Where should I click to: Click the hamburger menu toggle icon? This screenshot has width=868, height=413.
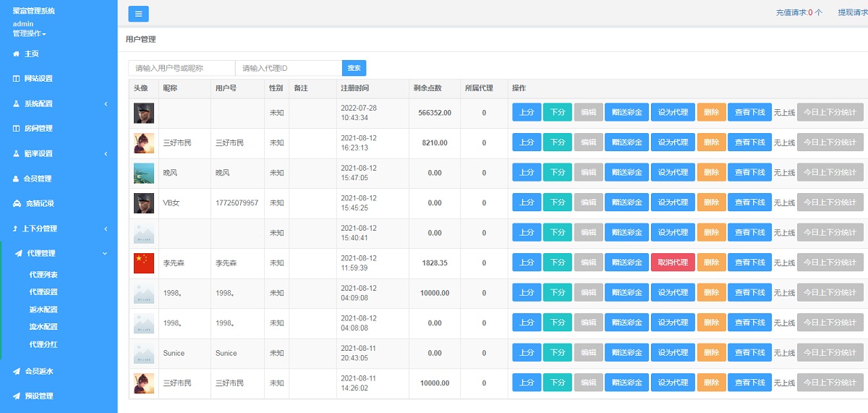[x=138, y=14]
